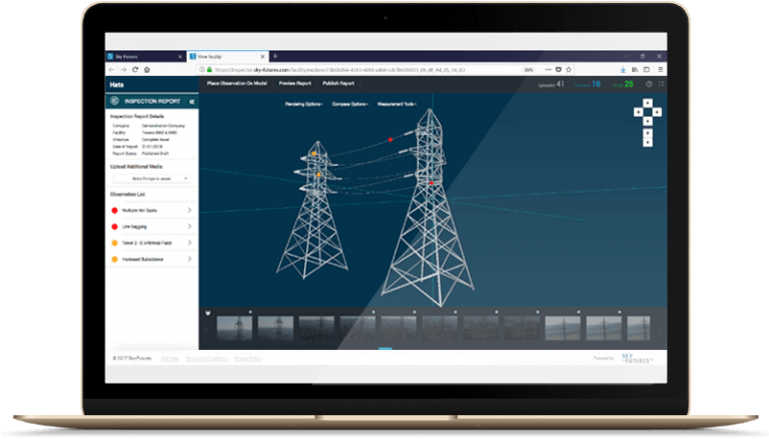Click the lower orange marker on left tower
769x439 pixels.
(x=319, y=175)
